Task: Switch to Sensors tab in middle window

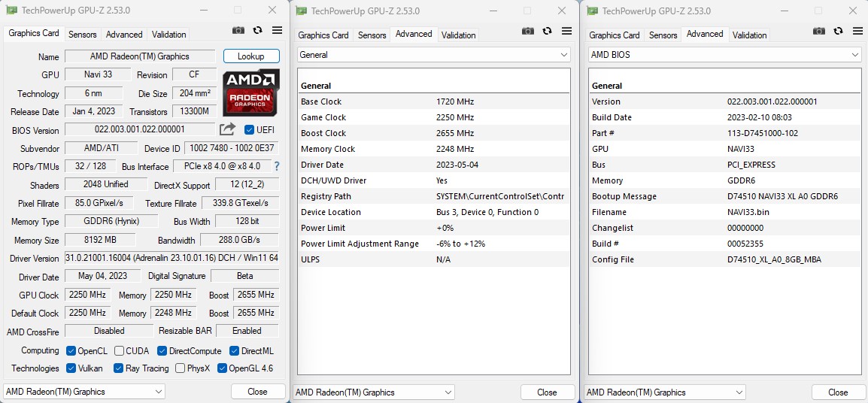Action: click(x=372, y=35)
